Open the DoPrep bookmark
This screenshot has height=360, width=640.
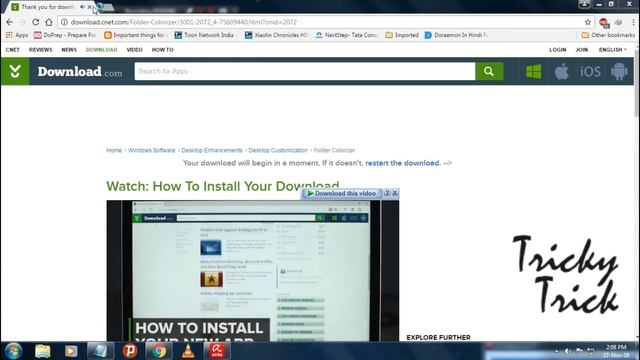(x=64, y=35)
